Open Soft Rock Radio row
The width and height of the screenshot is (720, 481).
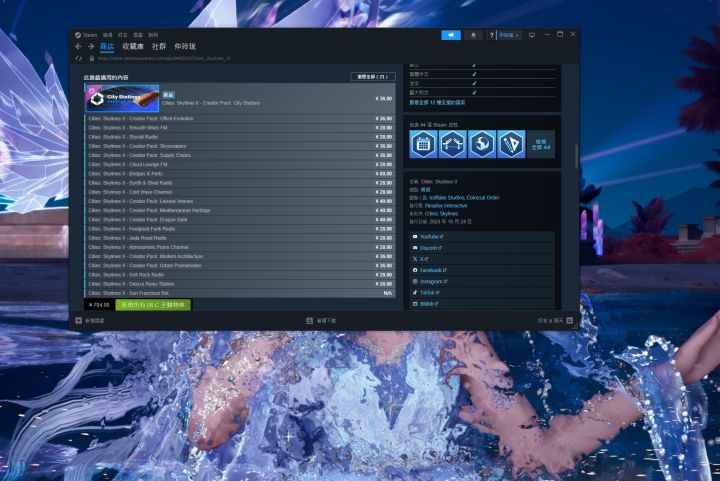240,274
